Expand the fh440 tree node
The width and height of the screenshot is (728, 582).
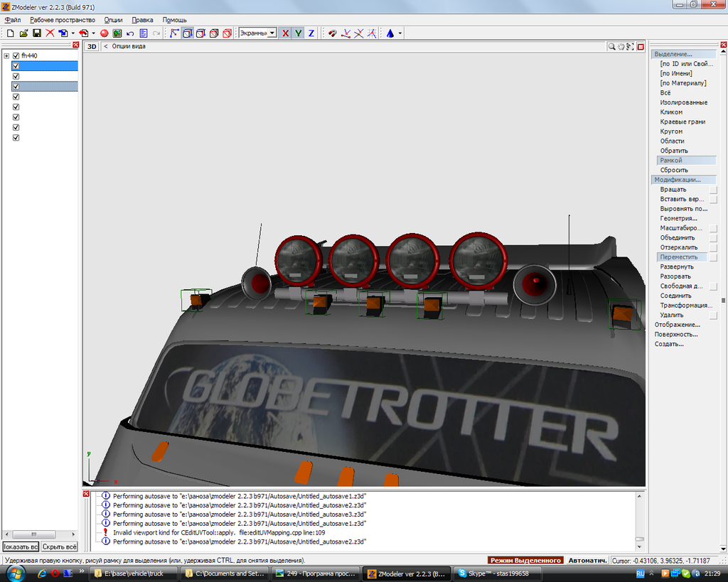click(x=6, y=55)
